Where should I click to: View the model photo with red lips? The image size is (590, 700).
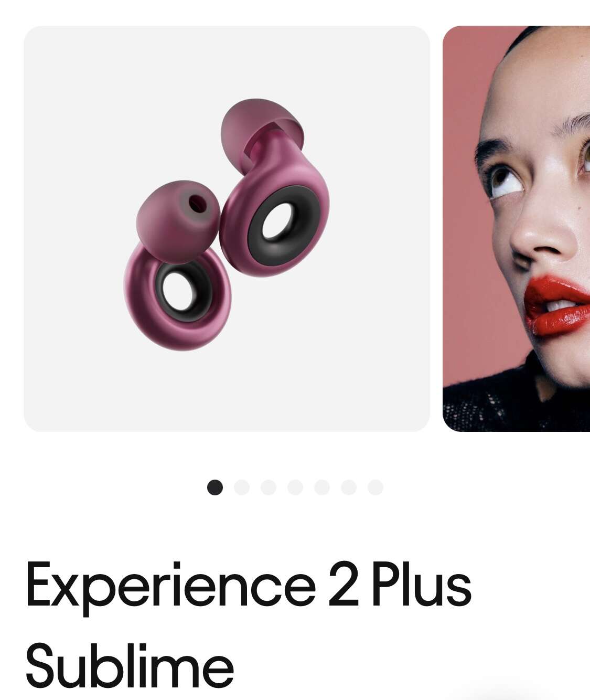pos(517,229)
